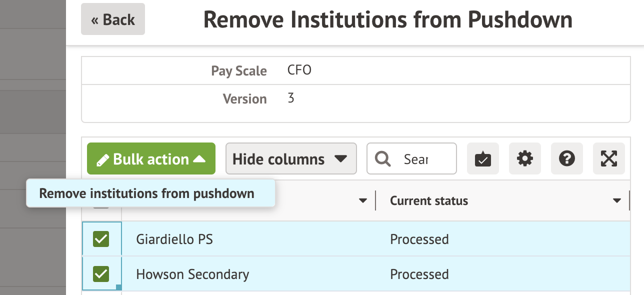Open the Hide columns dropdown
The height and width of the screenshot is (295, 644).
(290, 159)
